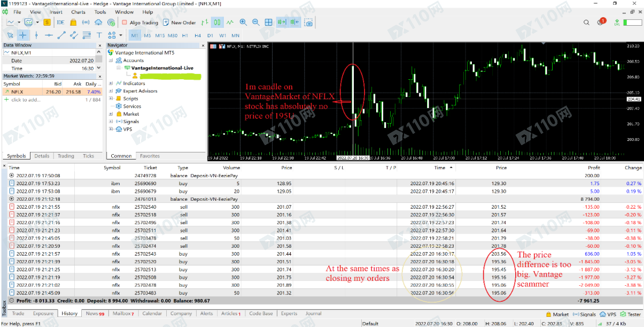Open the Toolbox Journal tab
The height and width of the screenshot is (327, 644).
tap(313, 314)
